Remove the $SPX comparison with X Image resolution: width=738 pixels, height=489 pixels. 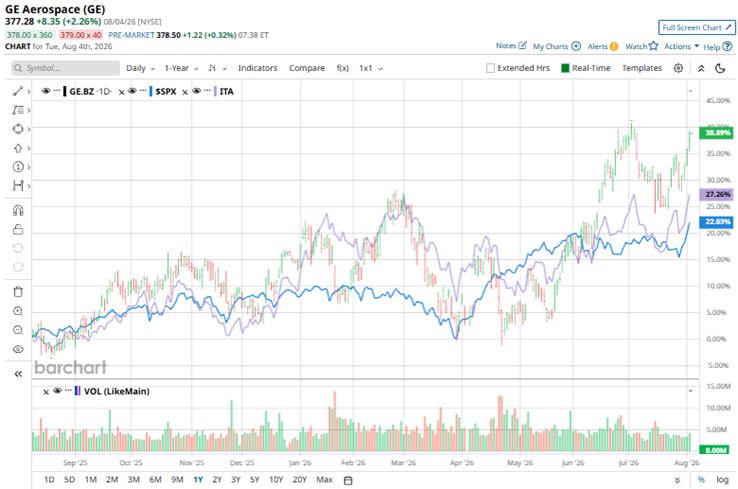click(x=121, y=92)
